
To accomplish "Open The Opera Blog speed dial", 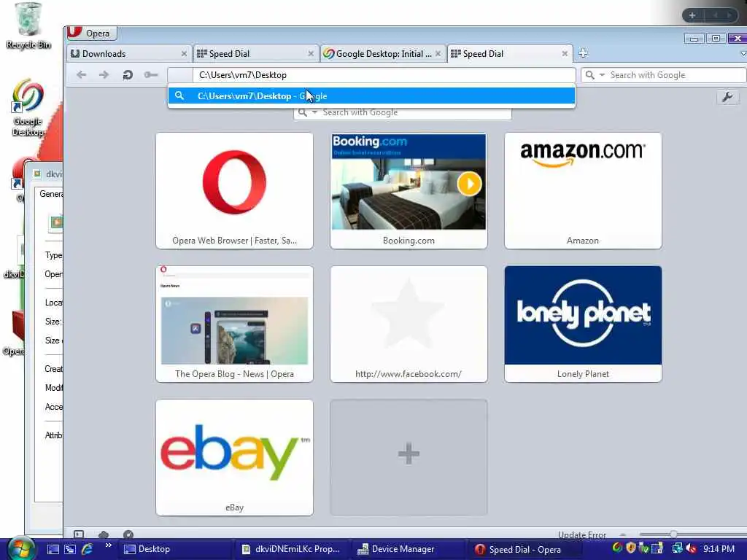I will click(x=234, y=324).
